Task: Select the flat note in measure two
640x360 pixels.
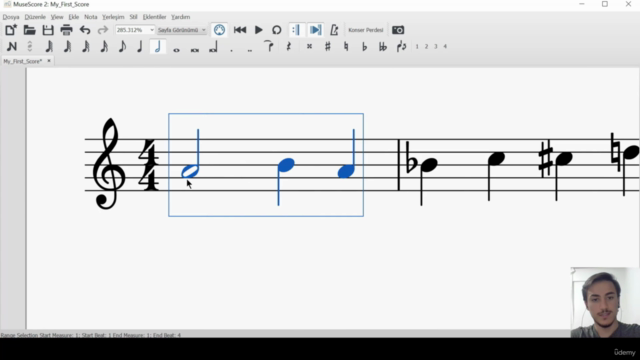Action: tap(429, 165)
